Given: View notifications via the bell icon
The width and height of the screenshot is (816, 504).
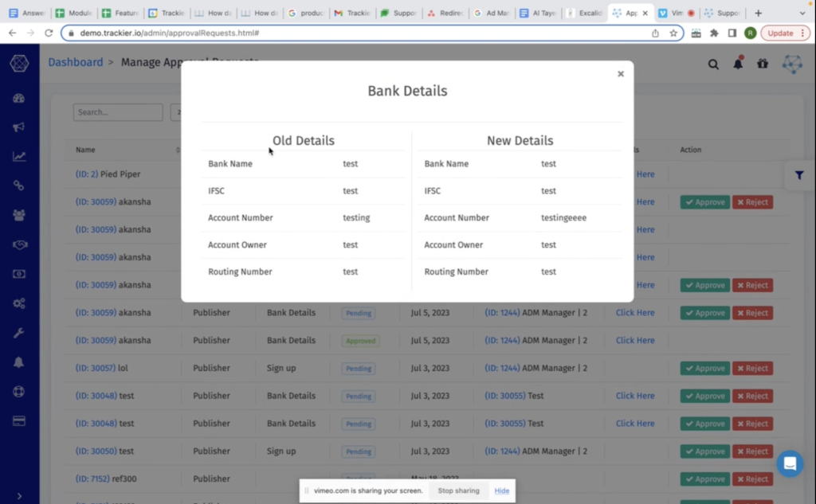Looking at the screenshot, I should click(x=737, y=63).
